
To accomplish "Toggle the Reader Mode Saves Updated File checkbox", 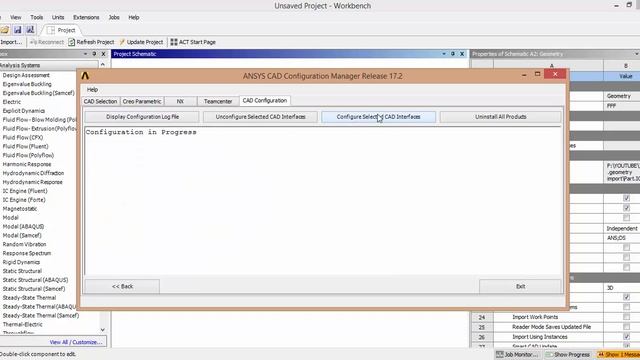I will pyautogui.click(x=626, y=327).
